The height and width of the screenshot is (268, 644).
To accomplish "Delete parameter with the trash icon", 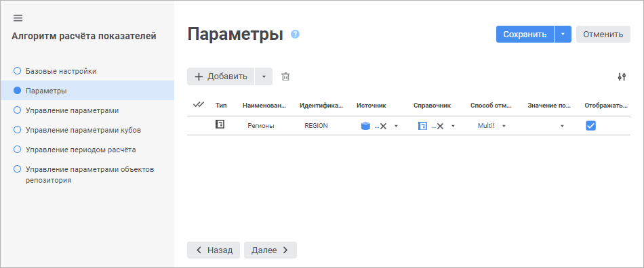I will pos(285,76).
